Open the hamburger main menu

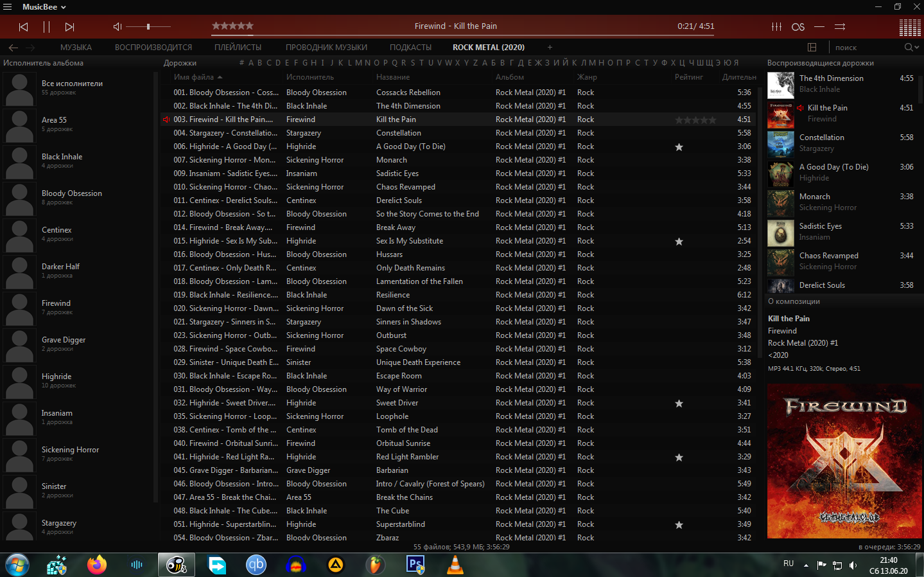tap(8, 7)
